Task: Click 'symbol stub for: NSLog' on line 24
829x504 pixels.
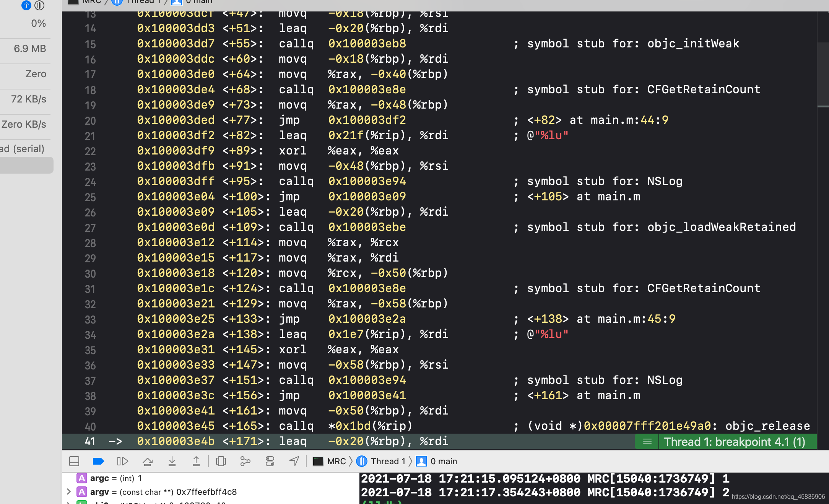Action: coord(605,181)
